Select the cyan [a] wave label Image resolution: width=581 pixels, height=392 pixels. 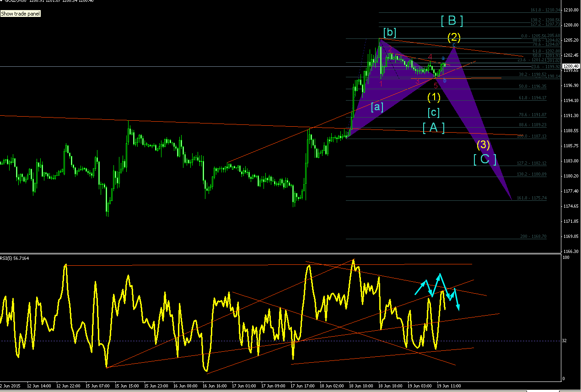coord(377,107)
